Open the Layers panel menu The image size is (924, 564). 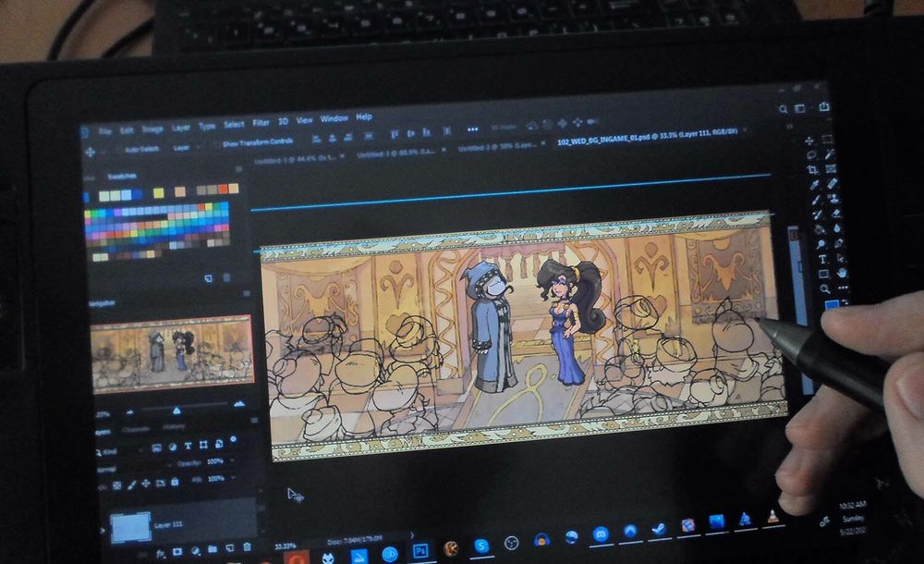[254, 420]
